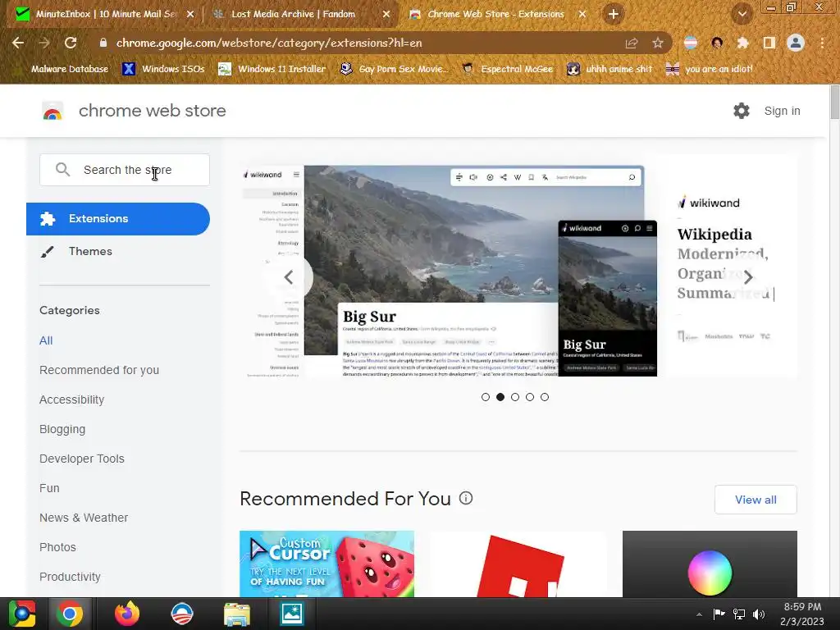Click the Sign in link
Image resolution: width=840 pixels, height=630 pixels.
[x=782, y=111]
